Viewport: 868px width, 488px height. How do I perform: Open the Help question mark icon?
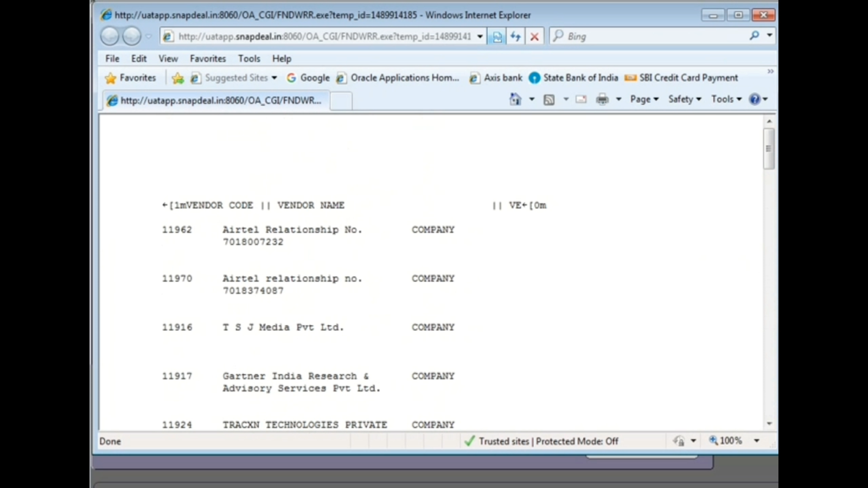click(755, 99)
